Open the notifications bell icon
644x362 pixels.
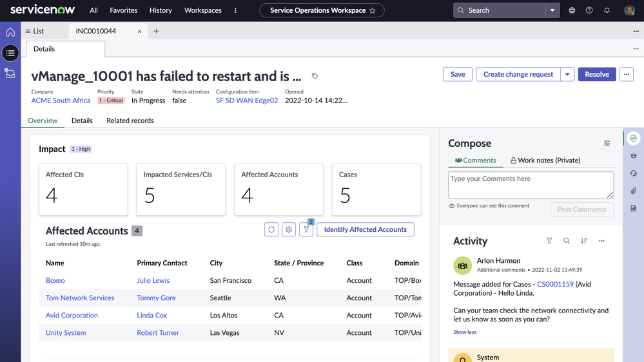click(x=607, y=10)
